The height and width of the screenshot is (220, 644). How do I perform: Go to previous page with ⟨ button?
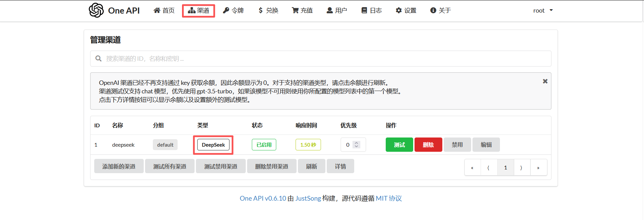click(x=489, y=167)
